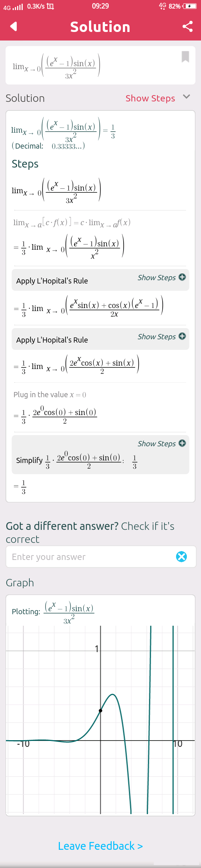This screenshot has height=868, width=201.
Task: Tap the battery indicator in status bar
Action: [x=189, y=6]
